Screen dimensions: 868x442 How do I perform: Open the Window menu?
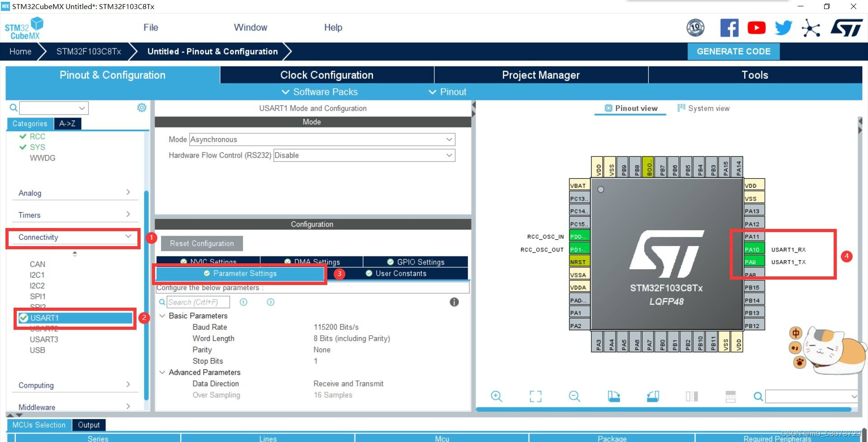250,28
